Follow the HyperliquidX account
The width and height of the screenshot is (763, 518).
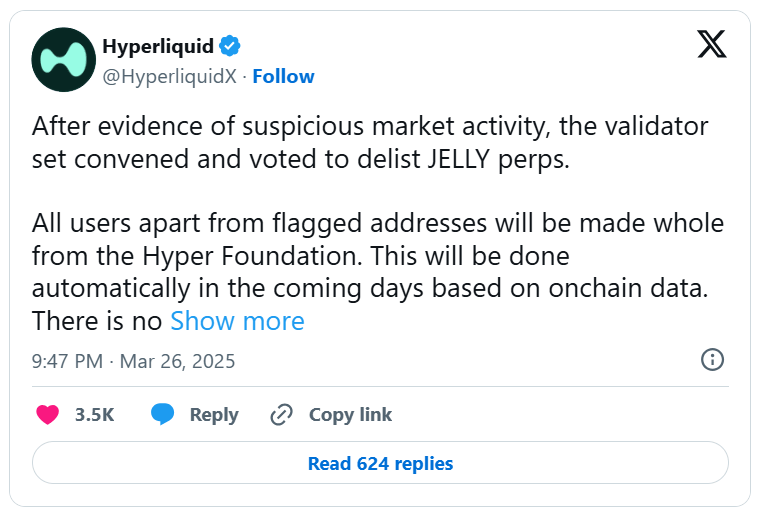(283, 76)
